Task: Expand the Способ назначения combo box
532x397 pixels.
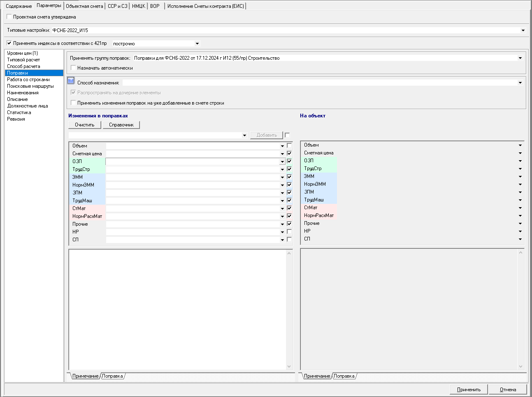Action: (x=520, y=83)
